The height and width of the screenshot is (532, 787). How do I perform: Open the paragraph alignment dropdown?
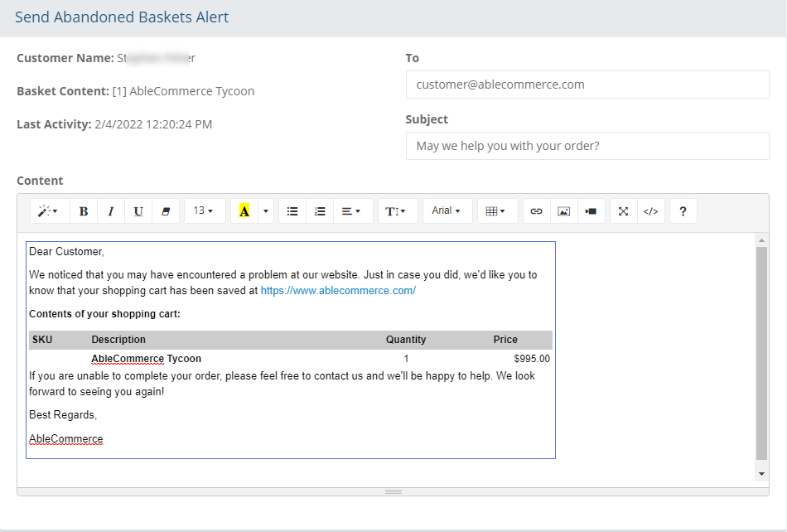352,211
